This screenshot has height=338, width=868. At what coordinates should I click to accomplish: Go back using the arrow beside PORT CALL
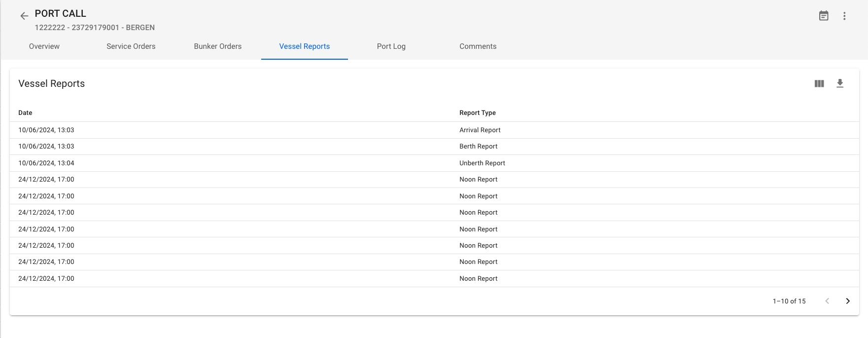coord(24,16)
